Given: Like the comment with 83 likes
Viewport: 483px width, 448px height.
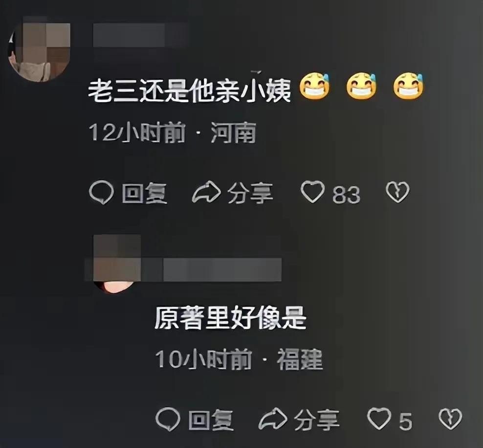Looking at the screenshot, I should (x=313, y=192).
